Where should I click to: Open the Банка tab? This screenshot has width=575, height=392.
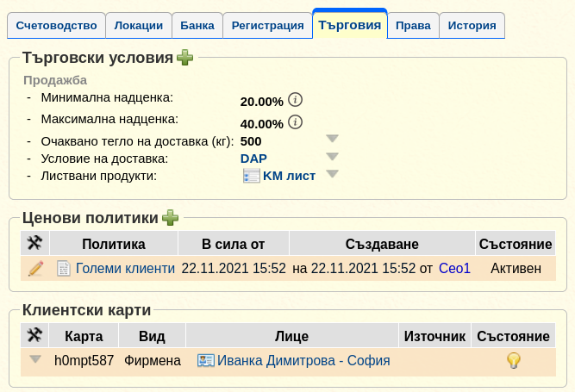[197, 25]
